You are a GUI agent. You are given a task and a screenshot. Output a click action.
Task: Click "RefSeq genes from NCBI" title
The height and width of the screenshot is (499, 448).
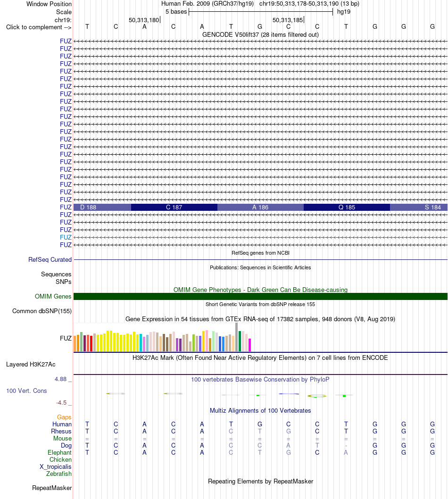(260, 253)
